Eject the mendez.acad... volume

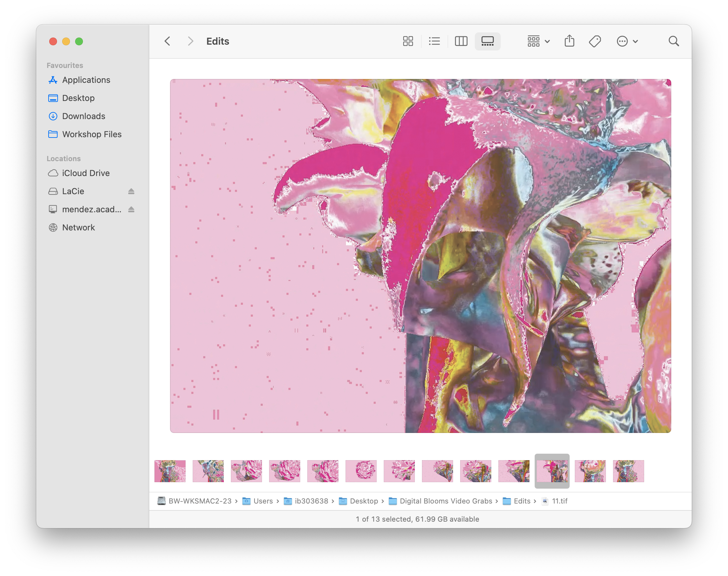click(x=131, y=209)
